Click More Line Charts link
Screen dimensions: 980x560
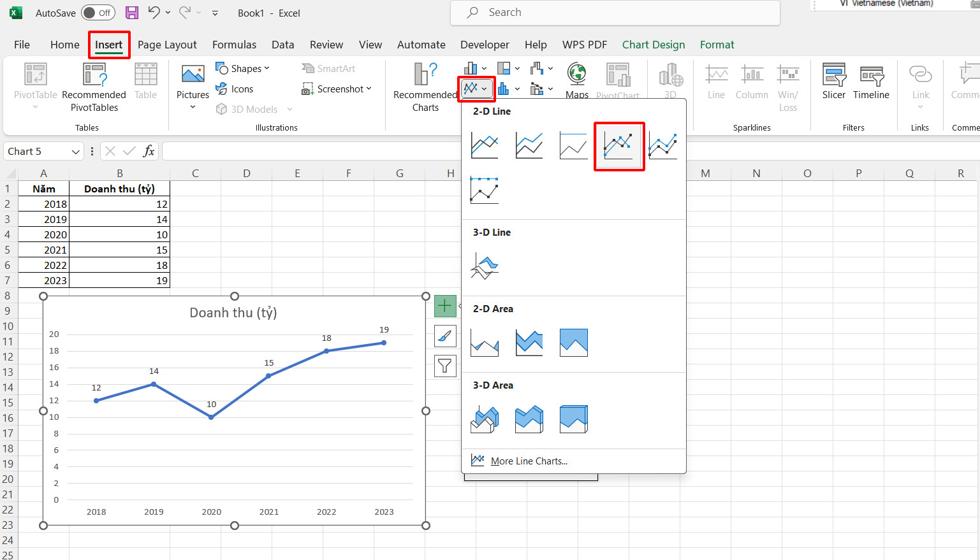point(529,461)
